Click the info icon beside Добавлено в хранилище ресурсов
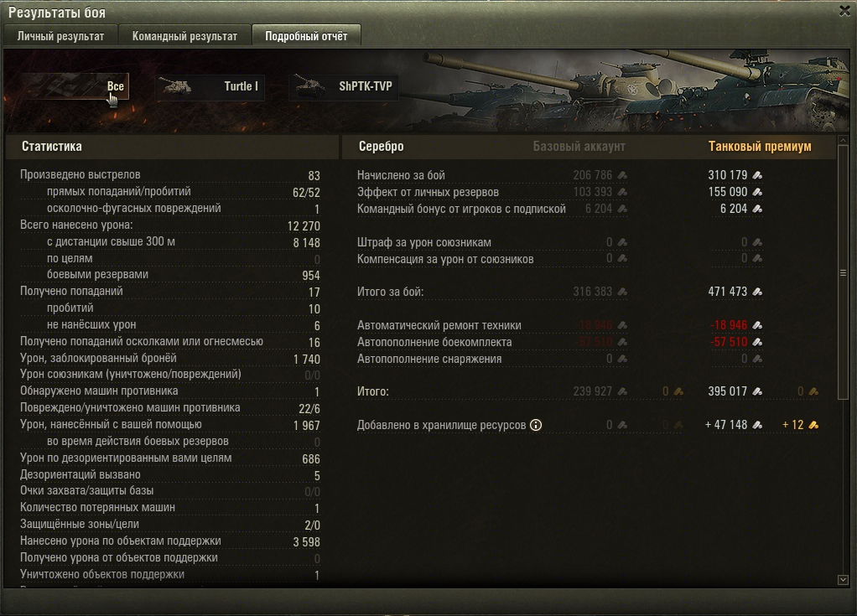Screen dimensions: 857x616 (536, 425)
